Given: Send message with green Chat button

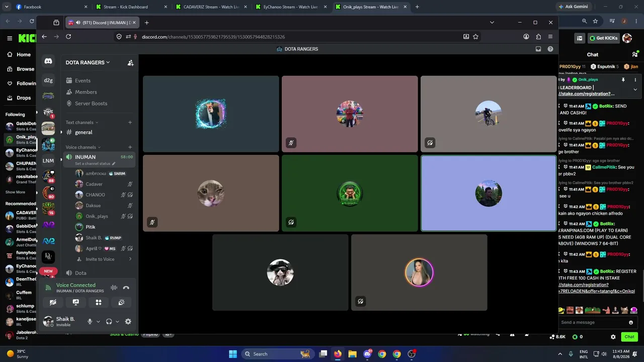Looking at the screenshot, I should (629, 337).
